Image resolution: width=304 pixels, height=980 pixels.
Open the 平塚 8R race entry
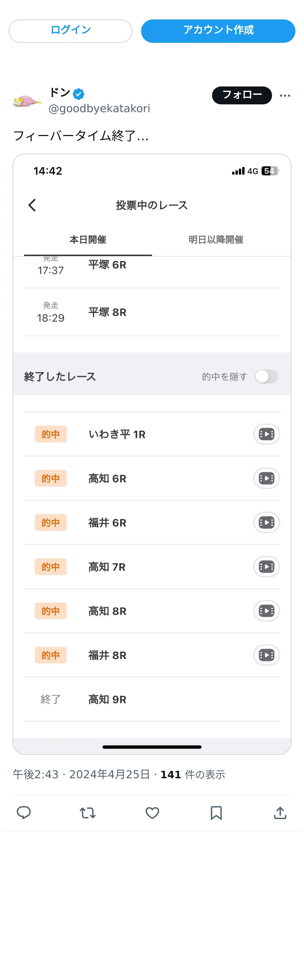pyautogui.click(x=107, y=312)
